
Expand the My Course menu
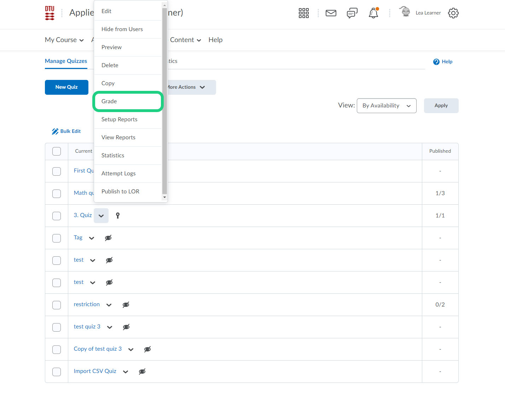coord(64,40)
